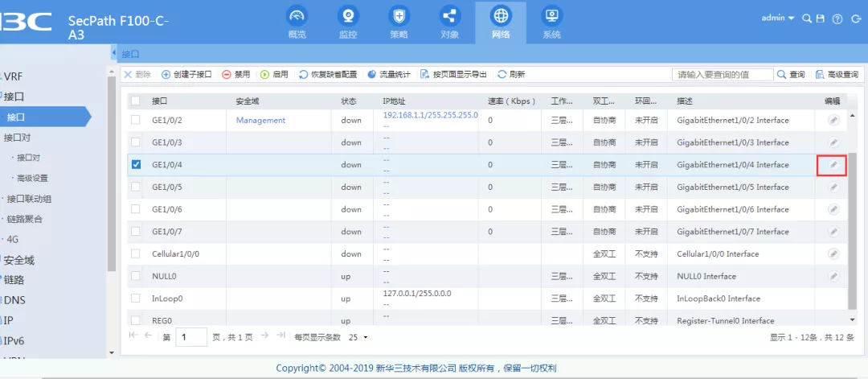The width and height of the screenshot is (868, 379).
Task: Edit GE1/0/3 interface pencil icon
Action: click(833, 142)
